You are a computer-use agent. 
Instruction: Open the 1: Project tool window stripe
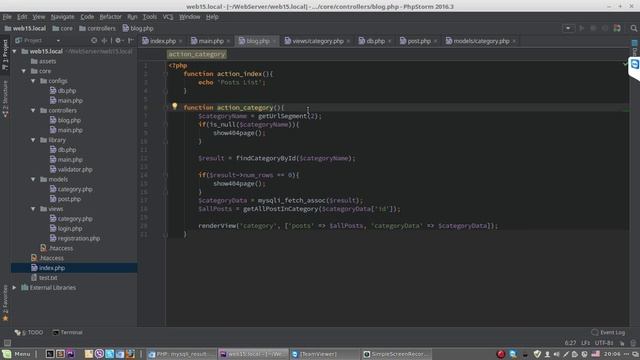(x=5, y=55)
